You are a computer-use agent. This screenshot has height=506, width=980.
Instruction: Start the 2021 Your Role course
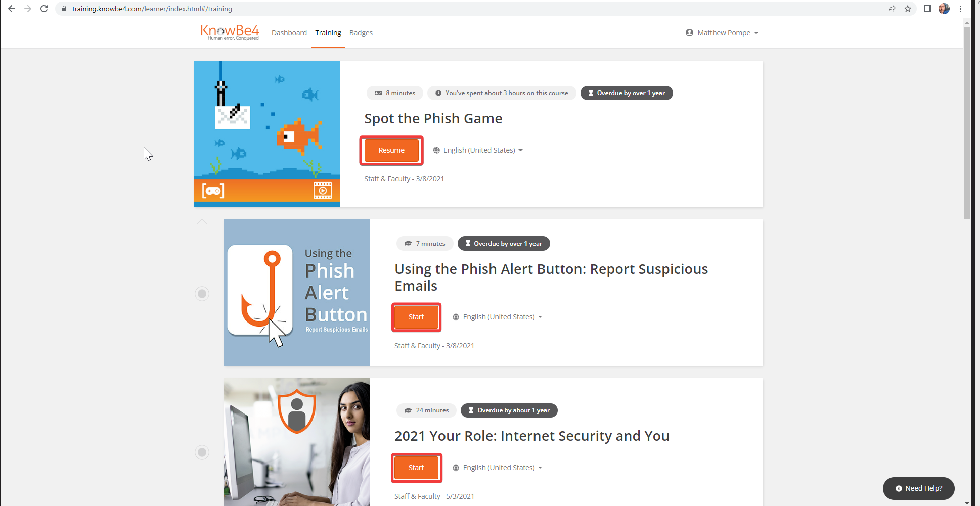(416, 468)
